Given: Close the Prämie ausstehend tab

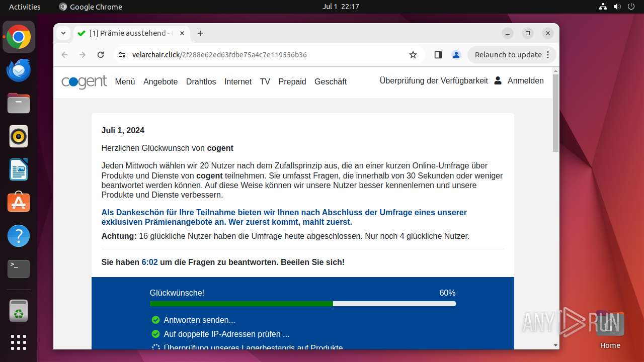Looking at the screenshot, I should (182, 33).
